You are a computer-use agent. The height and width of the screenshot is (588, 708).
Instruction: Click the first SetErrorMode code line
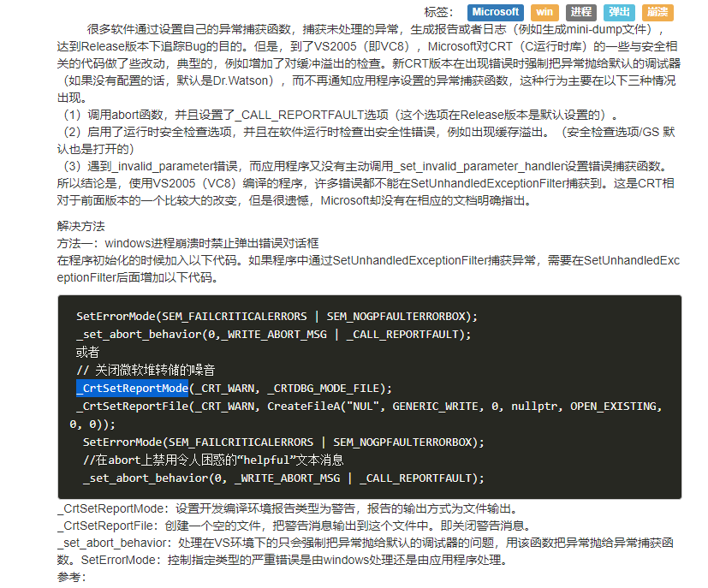pos(277,317)
